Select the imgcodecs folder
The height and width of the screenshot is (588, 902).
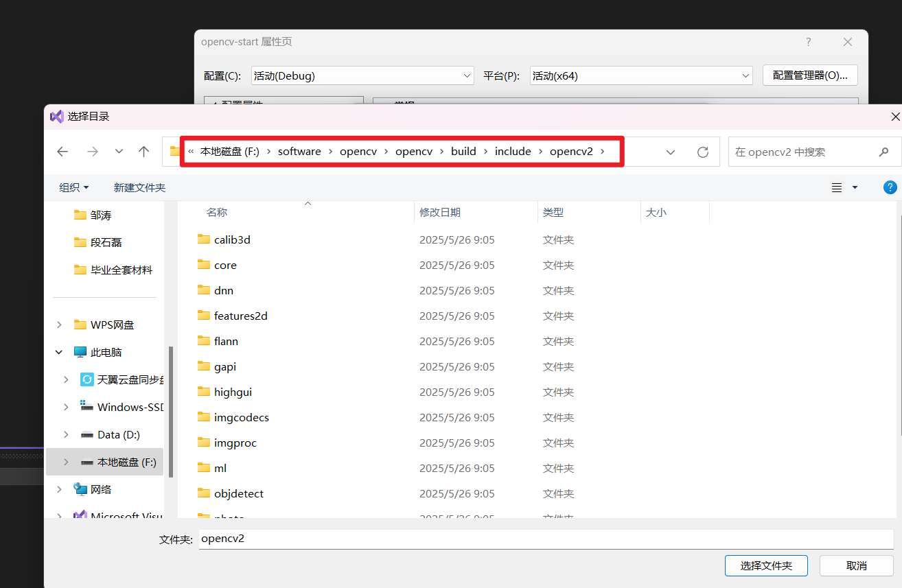241,417
